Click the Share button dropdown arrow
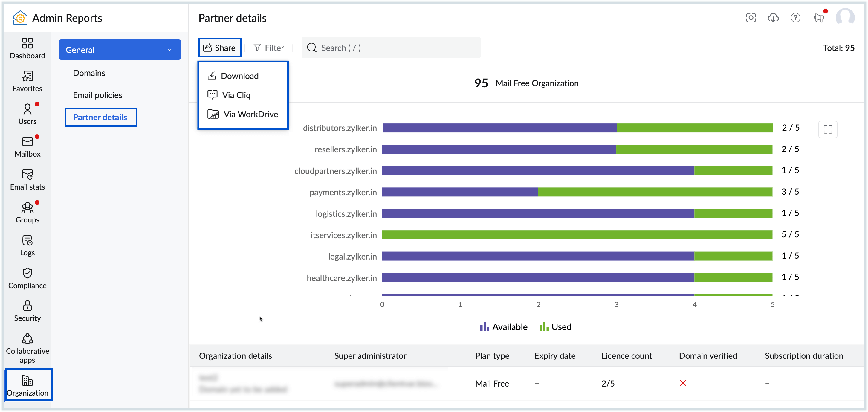 tap(220, 47)
